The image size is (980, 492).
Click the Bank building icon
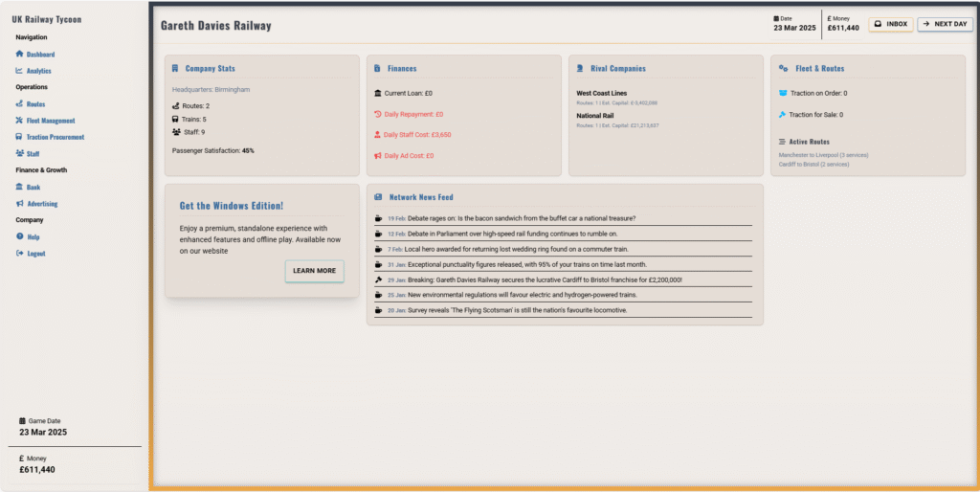(x=20, y=188)
